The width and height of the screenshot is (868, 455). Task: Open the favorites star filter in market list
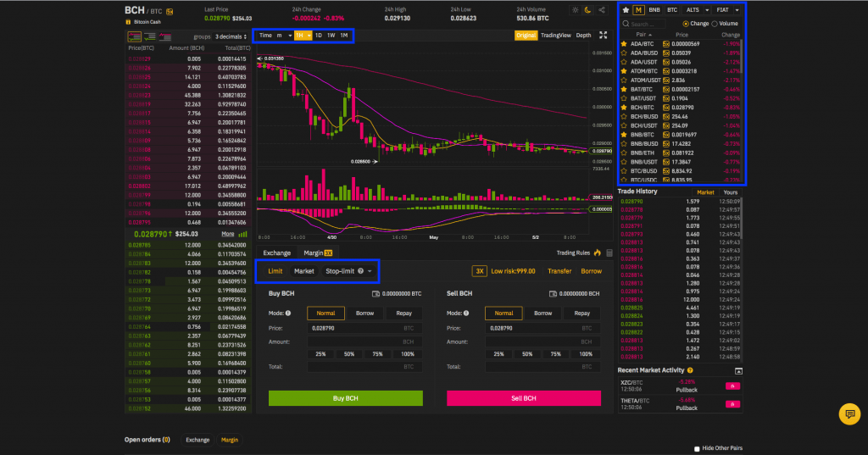(x=626, y=10)
